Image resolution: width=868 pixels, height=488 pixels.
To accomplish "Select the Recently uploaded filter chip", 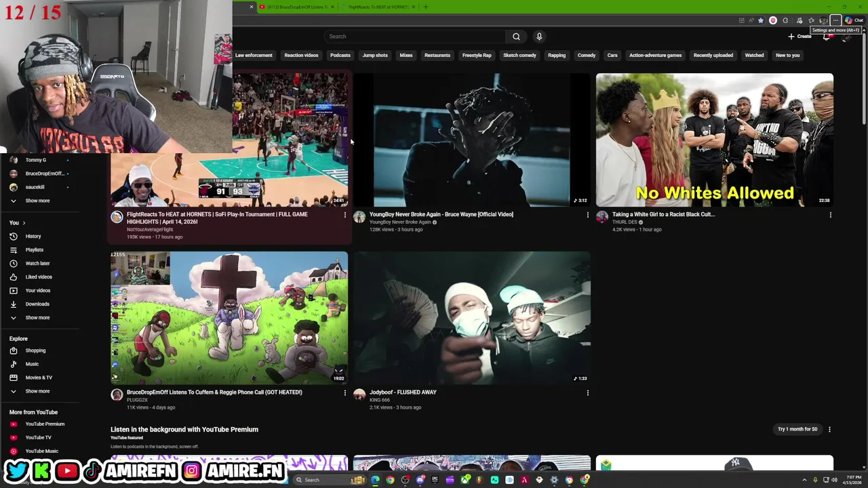I will (x=713, y=56).
